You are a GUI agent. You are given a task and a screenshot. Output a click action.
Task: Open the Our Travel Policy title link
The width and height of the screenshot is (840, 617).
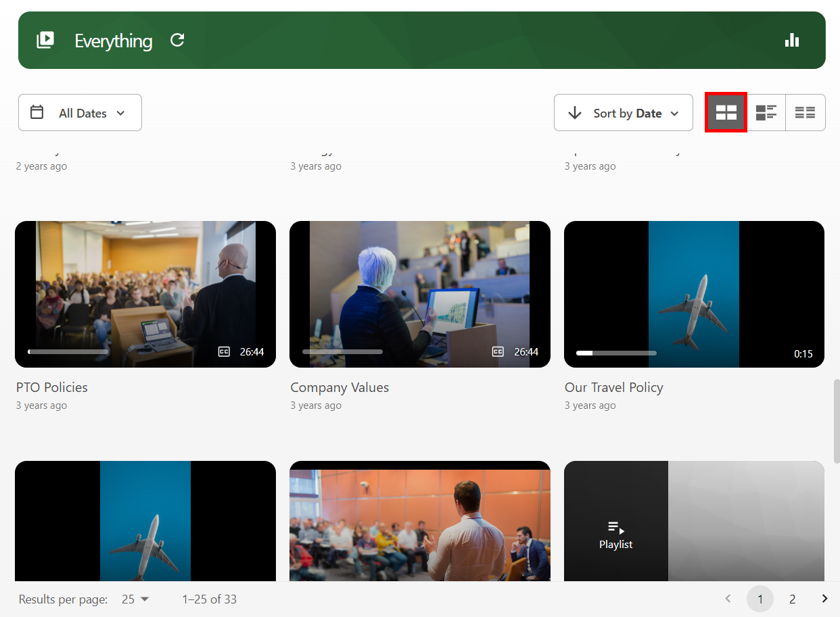pos(613,387)
